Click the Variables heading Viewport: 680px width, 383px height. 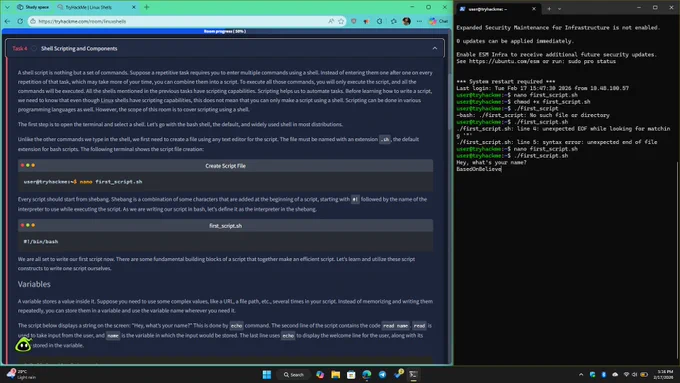click(34, 284)
